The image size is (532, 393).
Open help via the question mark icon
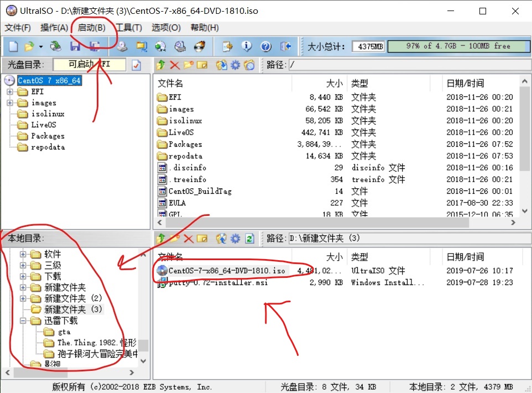tap(266, 46)
